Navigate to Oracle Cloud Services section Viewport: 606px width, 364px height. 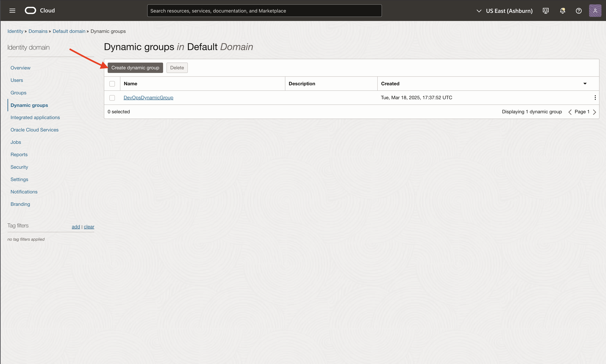point(34,130)
